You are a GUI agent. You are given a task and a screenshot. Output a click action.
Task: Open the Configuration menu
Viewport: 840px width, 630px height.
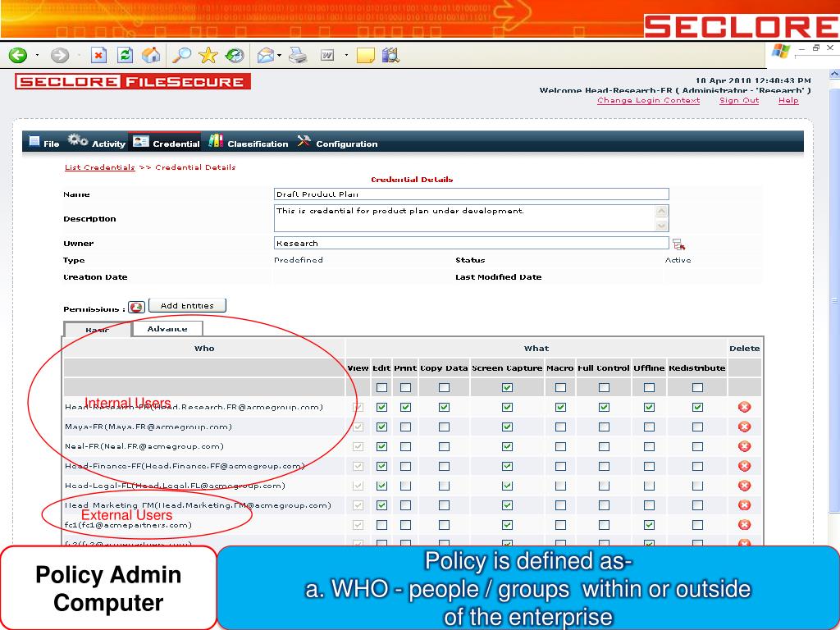pyautogui.click(x=337, y=143)
